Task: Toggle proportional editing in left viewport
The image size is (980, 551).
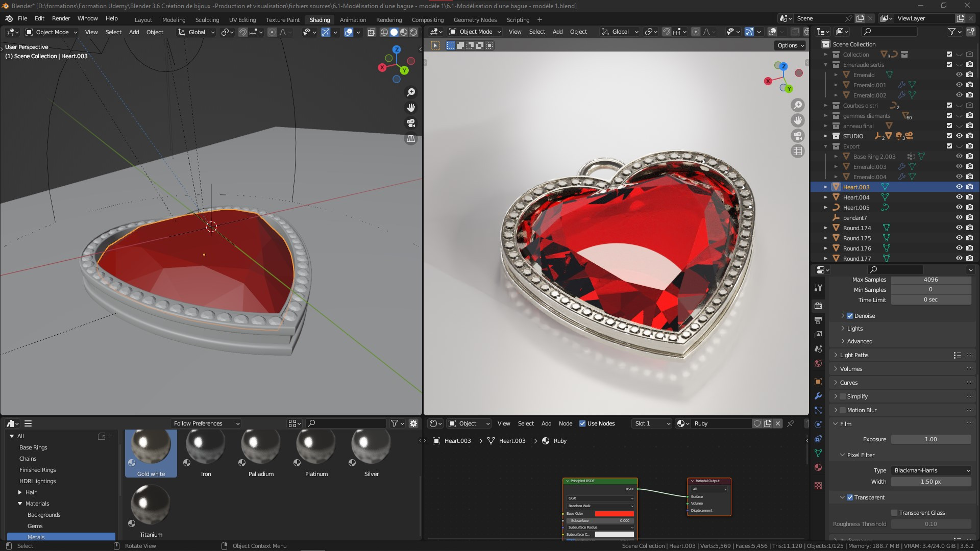Action: click(x=272, y=32)
